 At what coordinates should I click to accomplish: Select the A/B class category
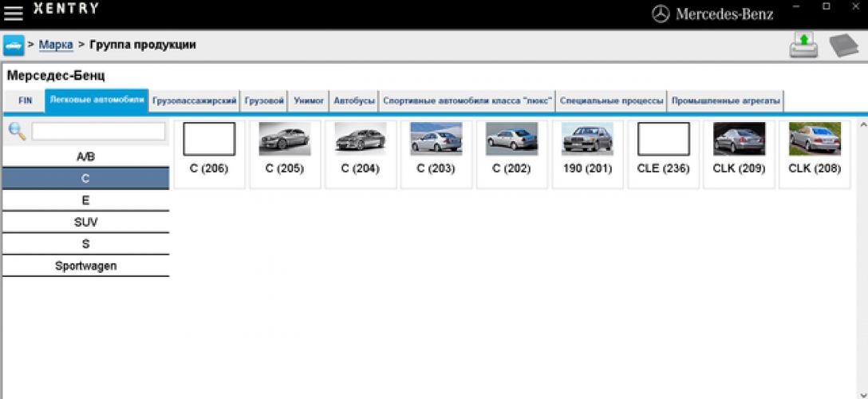[x=86, y=156]
